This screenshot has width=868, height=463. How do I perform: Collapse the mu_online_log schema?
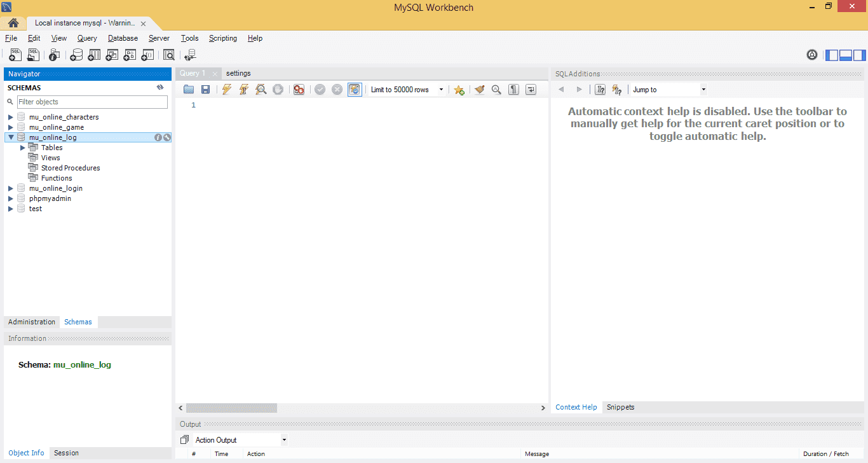click(x=11, y=137)
